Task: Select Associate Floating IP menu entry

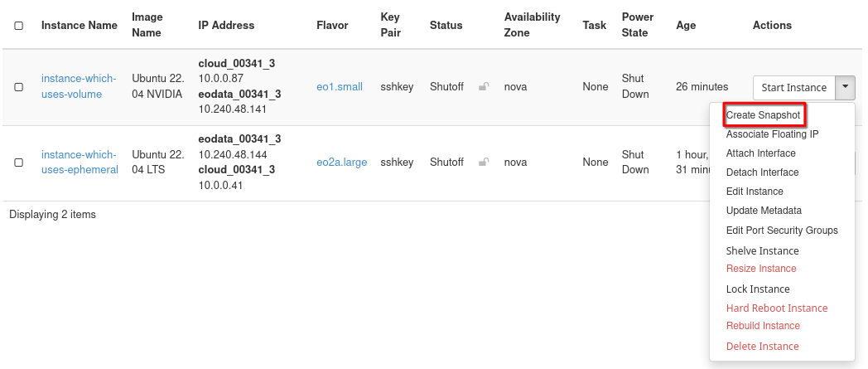Action: click(772, 134)
